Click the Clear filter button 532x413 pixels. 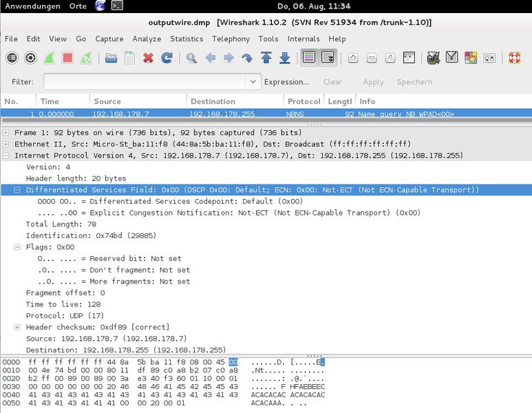tap(332, 82)
